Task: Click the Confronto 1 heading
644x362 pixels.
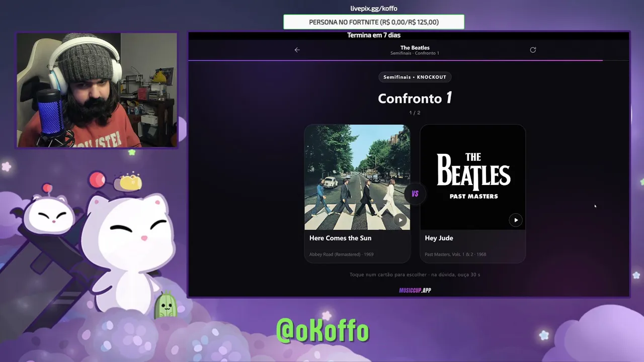Action: coord(415,98)
